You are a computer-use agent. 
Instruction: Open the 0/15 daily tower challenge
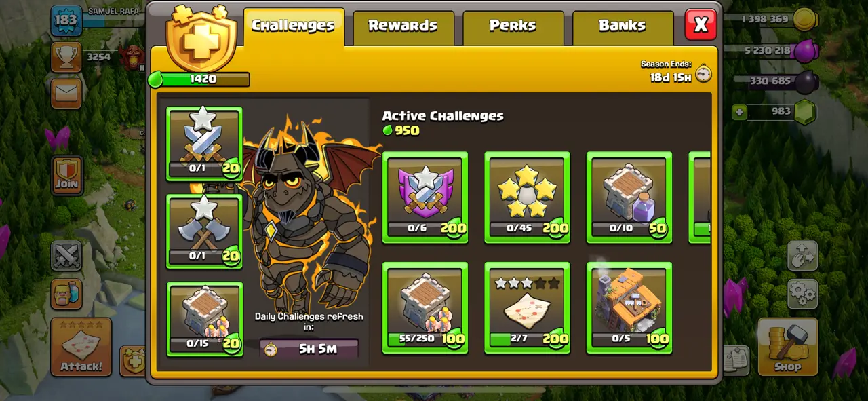coord(204,319)
